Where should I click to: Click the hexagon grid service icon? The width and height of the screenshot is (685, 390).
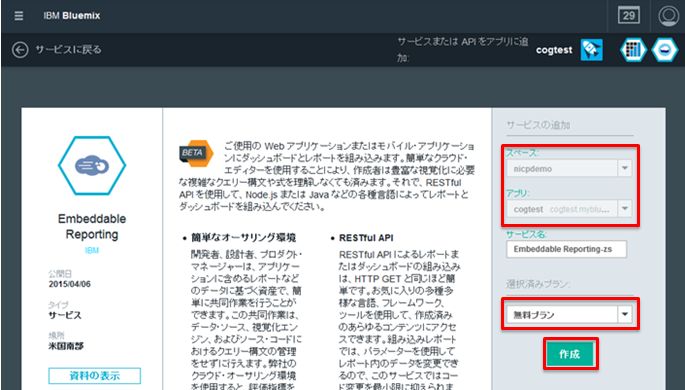633,50
